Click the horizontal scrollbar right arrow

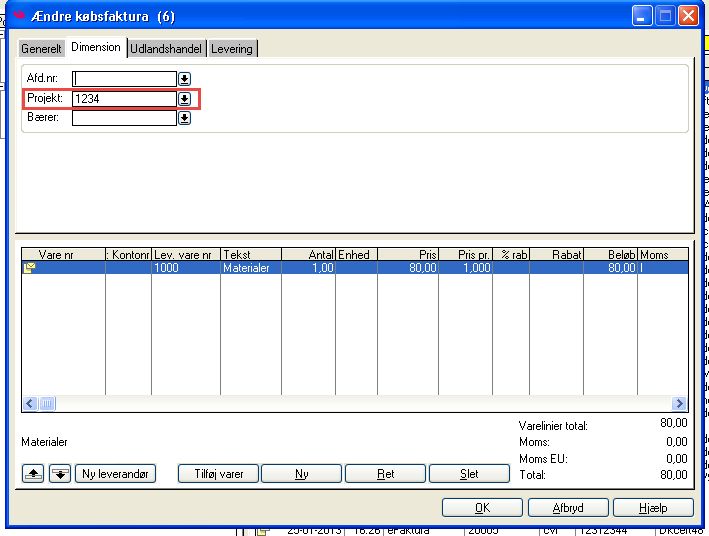click(x=679, y=403)
